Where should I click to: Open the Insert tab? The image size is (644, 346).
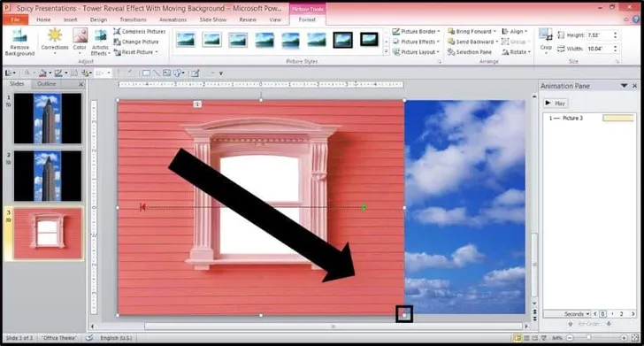point(70,19)
